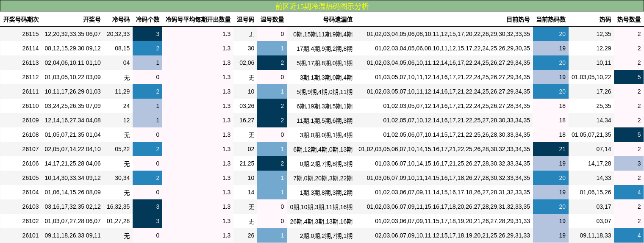Image resolution: width=644 pixels, height=243 pixels.
Task: Select current hot numbers list in row 26109
Action: 457,120
